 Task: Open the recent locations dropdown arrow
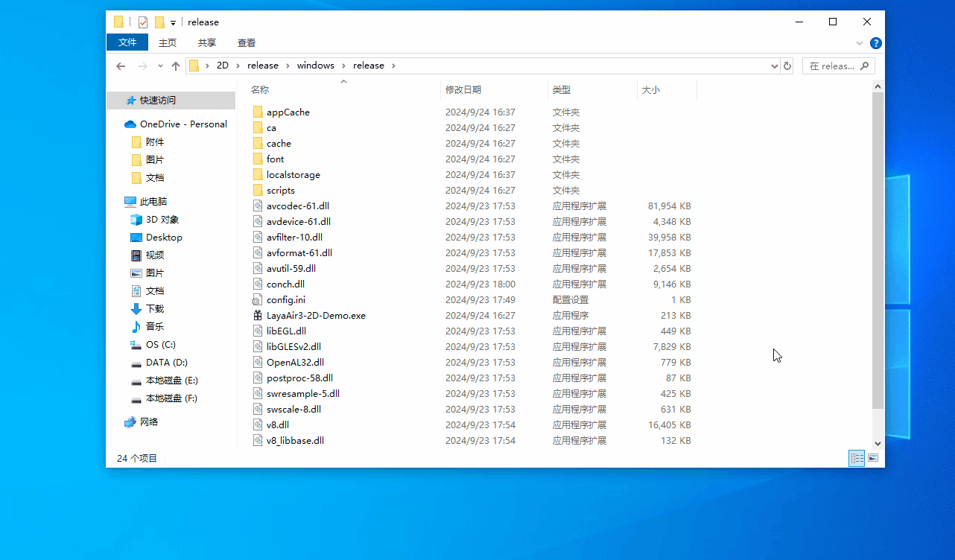160,66
